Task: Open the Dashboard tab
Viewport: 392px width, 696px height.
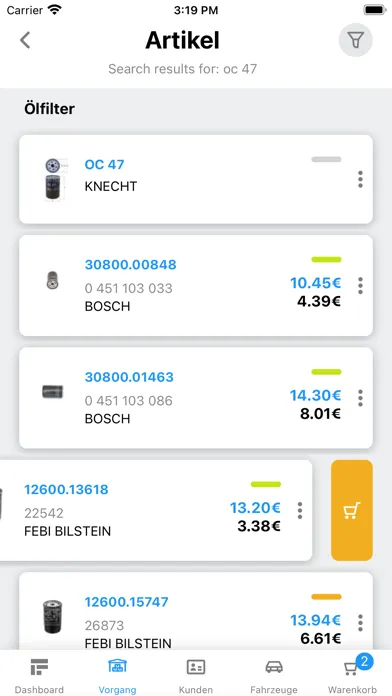Action: point(39,676)
